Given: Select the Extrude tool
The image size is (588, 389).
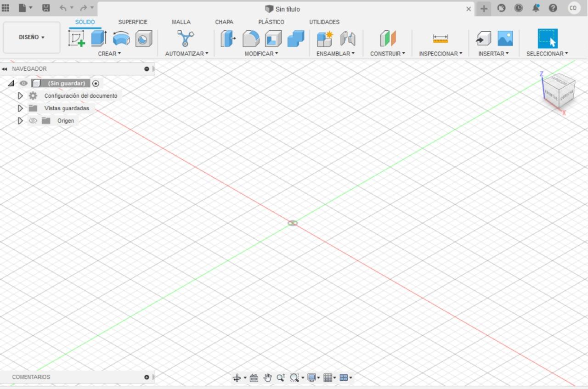Looking at the screenshot, I should (99, 39).
